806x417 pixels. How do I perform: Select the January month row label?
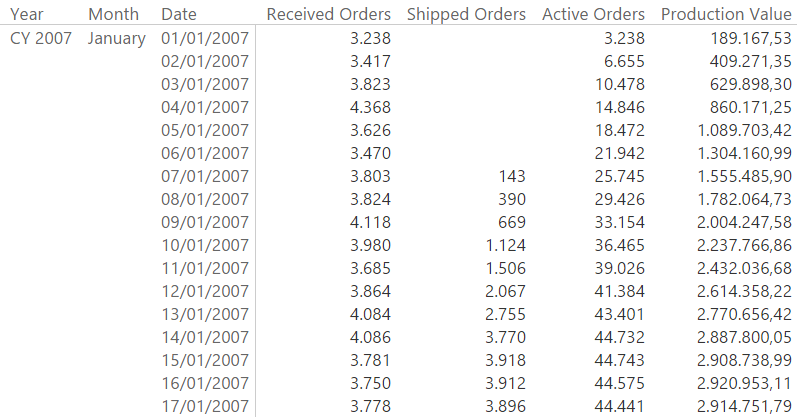tap(117, 39)
